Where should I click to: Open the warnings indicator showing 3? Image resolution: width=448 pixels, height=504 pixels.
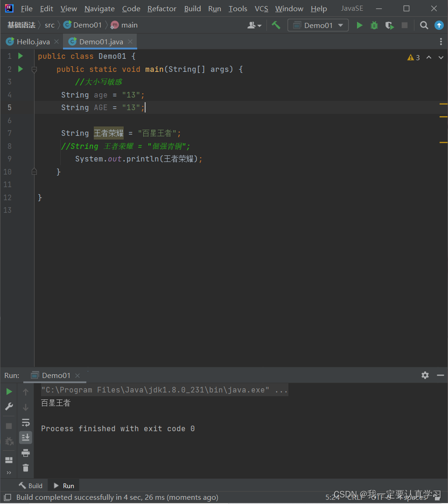click(x=413, y=57)
